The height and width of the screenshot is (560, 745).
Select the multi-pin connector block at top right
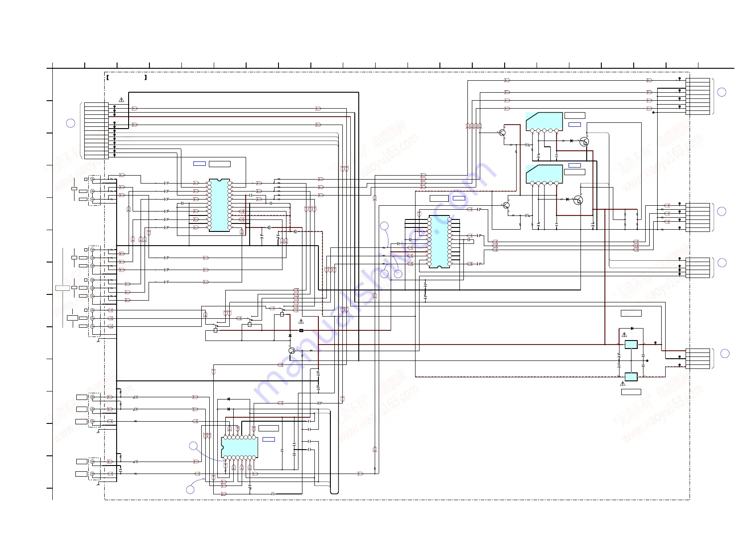(698, 97)
